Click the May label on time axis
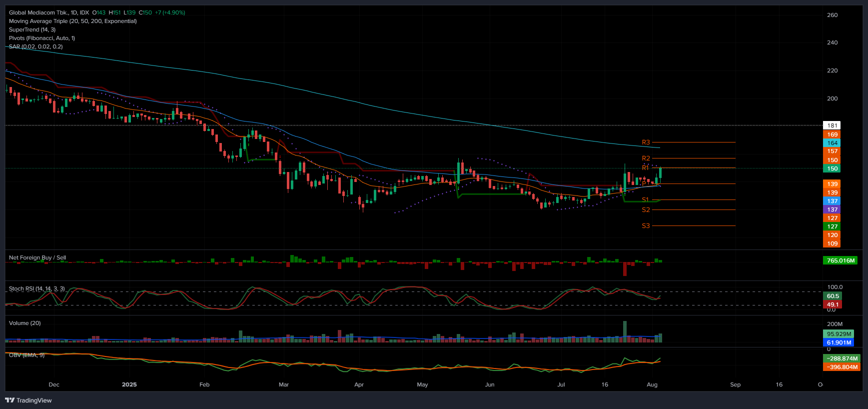Viewport: 868px width, 409px height. tap(422, 384)
